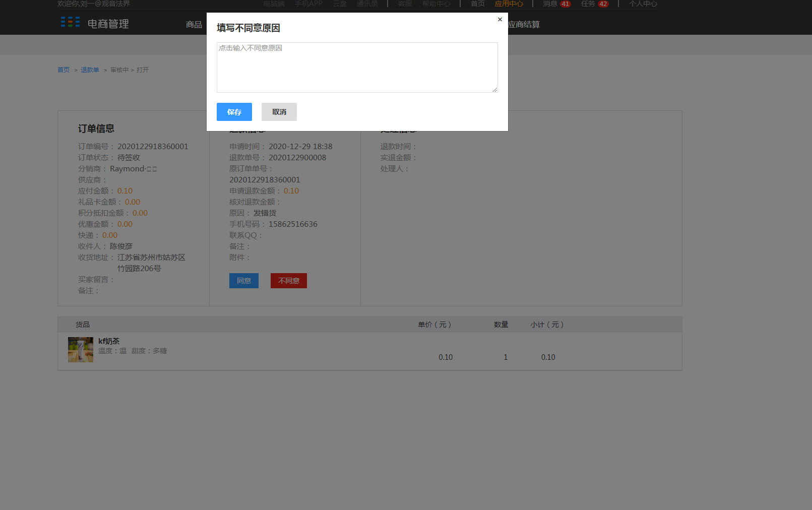This screenshot has width=812, height=510.
Task: Click 客服 in top bar
Action: tap(405, 4)
